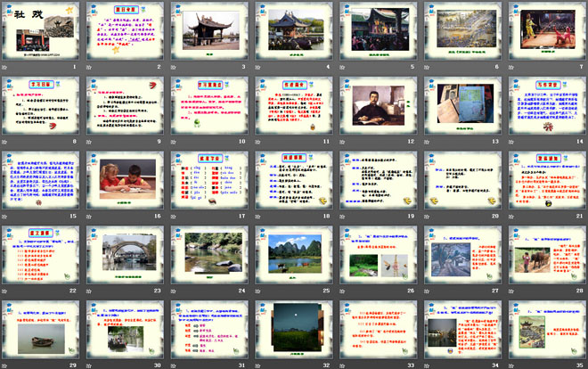Viewport: 588px width, 369px height.
Task: Select slide 35 stage illustration thumbnail
Action: (x=547, y=330)
